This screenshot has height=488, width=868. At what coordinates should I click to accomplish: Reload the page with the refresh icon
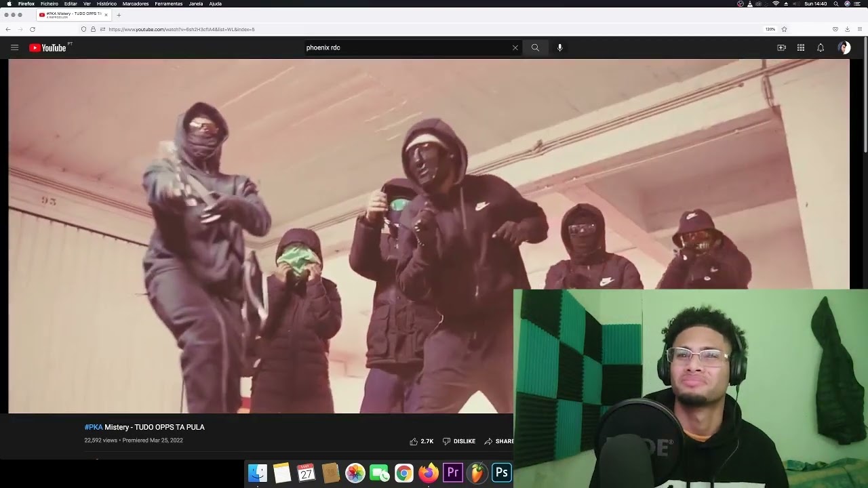pos(32,29)
